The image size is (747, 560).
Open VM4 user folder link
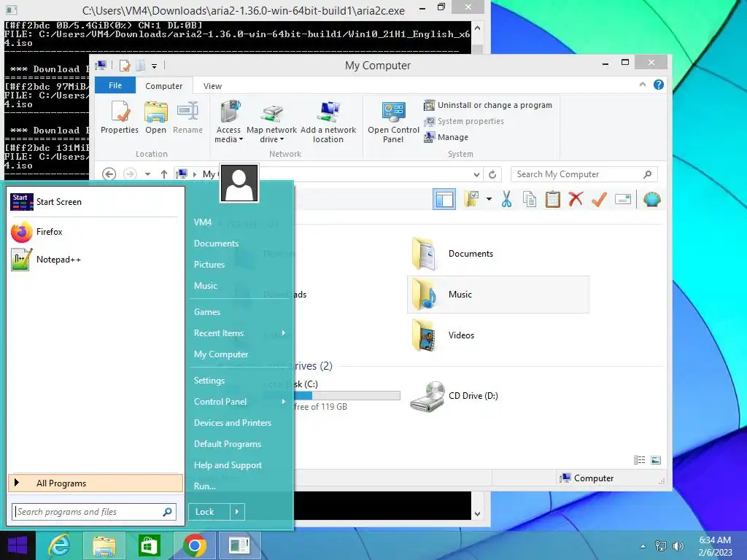(x=203, y=222)
